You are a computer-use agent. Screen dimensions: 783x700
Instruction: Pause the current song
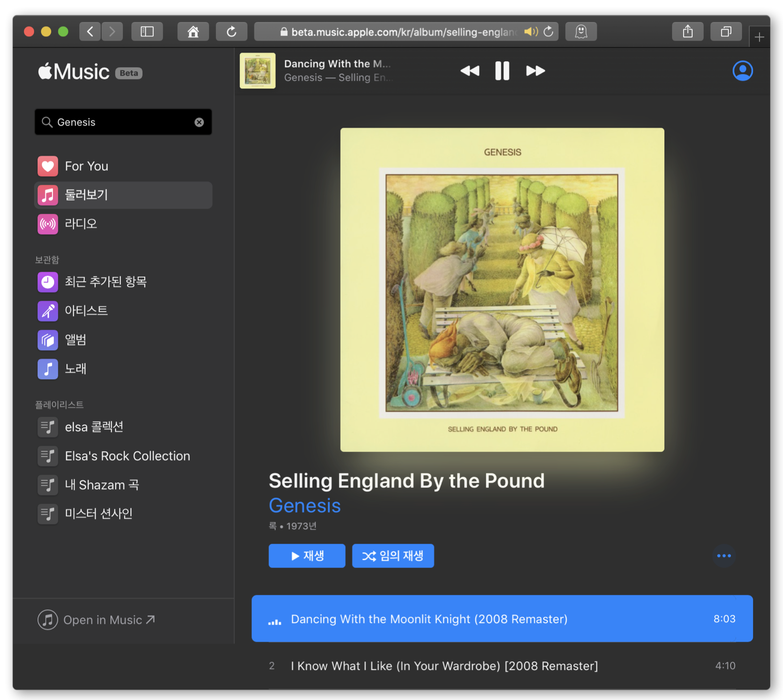(502, 71)
